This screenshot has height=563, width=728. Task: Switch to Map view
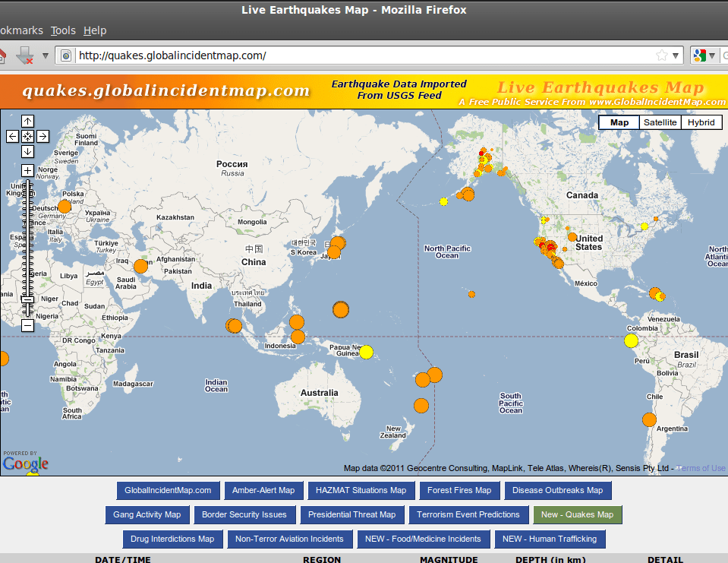(619, 122)
